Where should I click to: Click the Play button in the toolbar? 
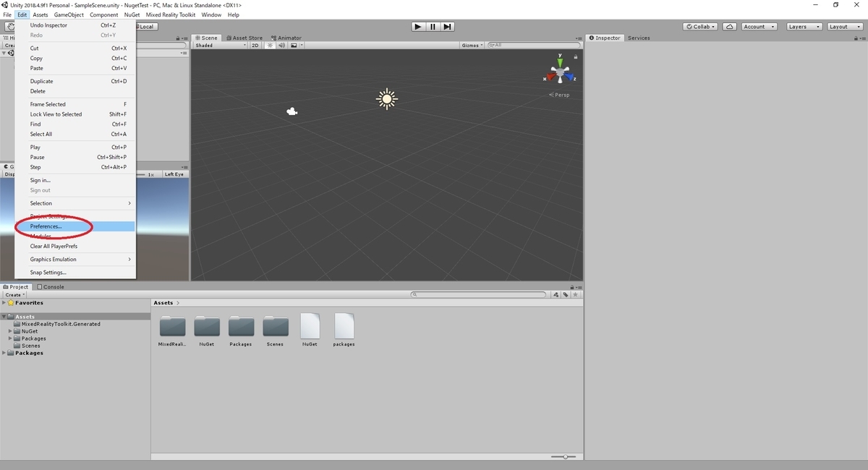coord(418,27)
